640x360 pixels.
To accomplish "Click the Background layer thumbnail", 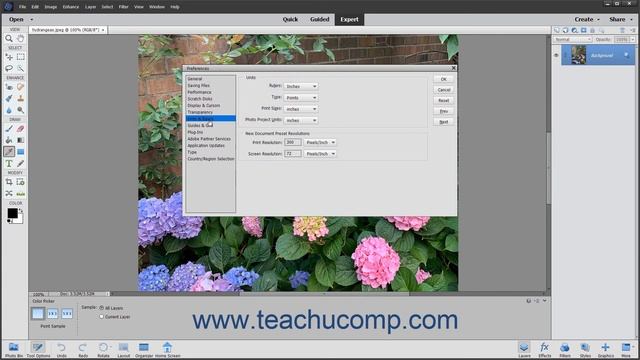I will [x=578, y=55].
